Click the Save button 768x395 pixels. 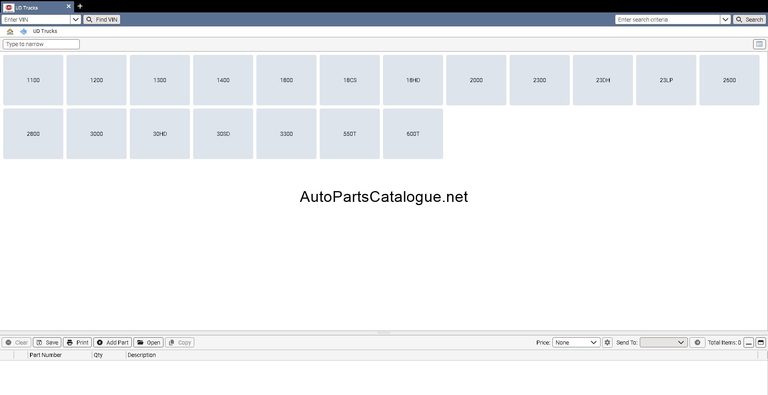click(x=47, y=343)
